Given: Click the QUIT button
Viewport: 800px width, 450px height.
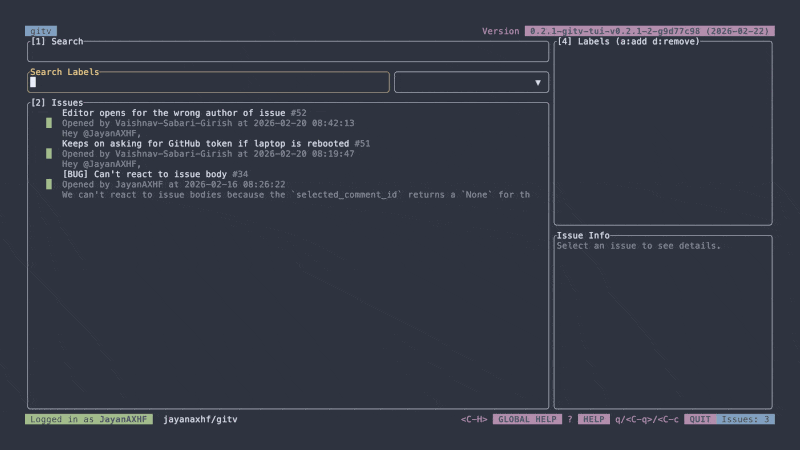Looking at the screenshot, I should coord(700,419).
